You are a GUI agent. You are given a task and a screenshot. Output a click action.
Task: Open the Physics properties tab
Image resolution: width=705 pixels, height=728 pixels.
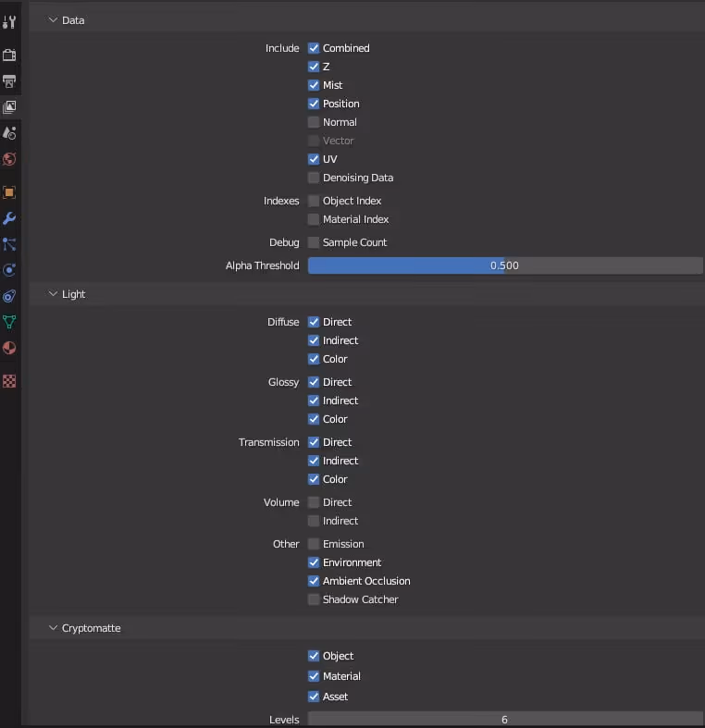9,270
